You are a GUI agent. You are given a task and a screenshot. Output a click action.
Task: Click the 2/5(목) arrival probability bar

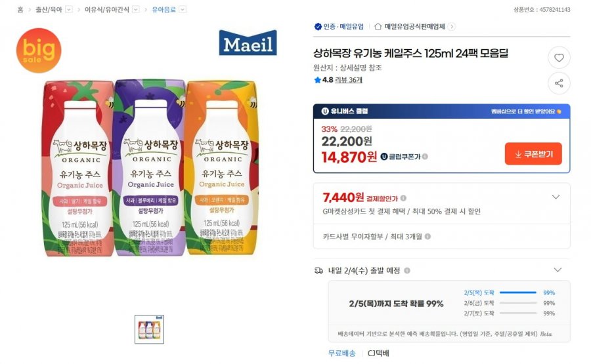pyautogui.click(x=517, y=293)
